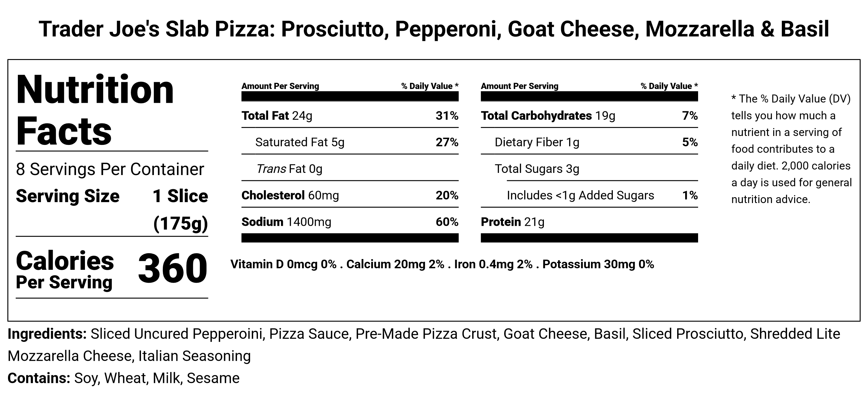Select the Cholesterol 60mg row
Image resolution: width=868 pixels, height=407 pixels.
pyautogui.click(x=290, y=195)
